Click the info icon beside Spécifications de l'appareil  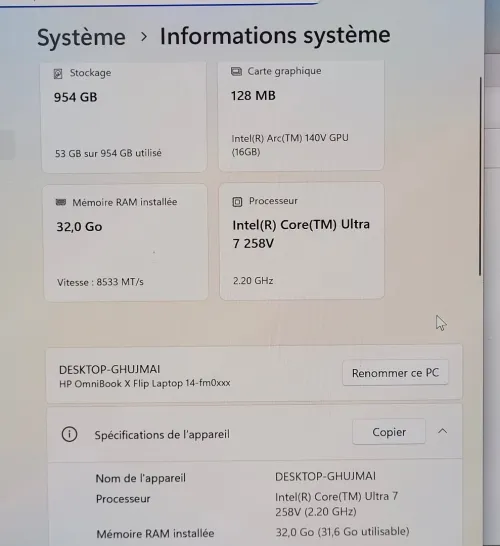pyautogui.click(x=69, y=434)
